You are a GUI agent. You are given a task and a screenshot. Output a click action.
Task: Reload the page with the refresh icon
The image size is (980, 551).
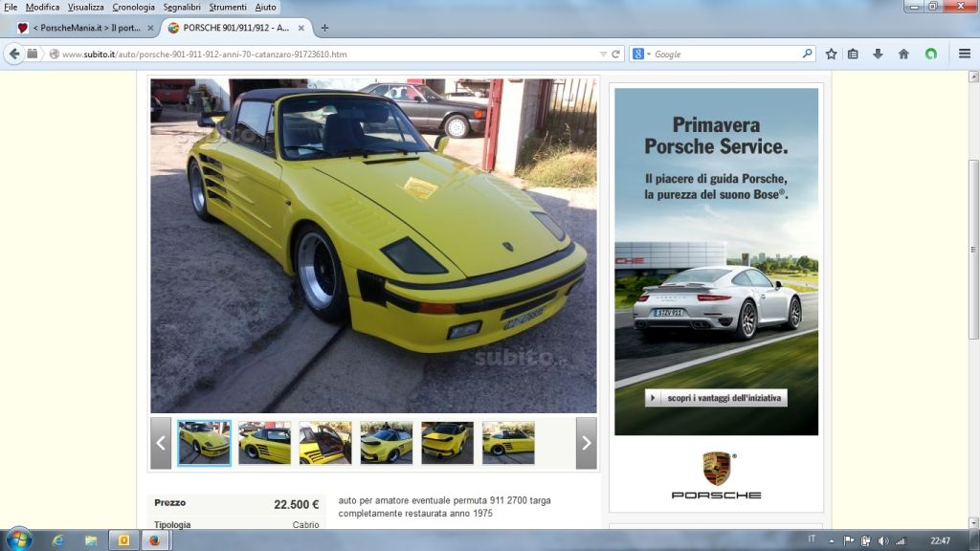(615, 55)
